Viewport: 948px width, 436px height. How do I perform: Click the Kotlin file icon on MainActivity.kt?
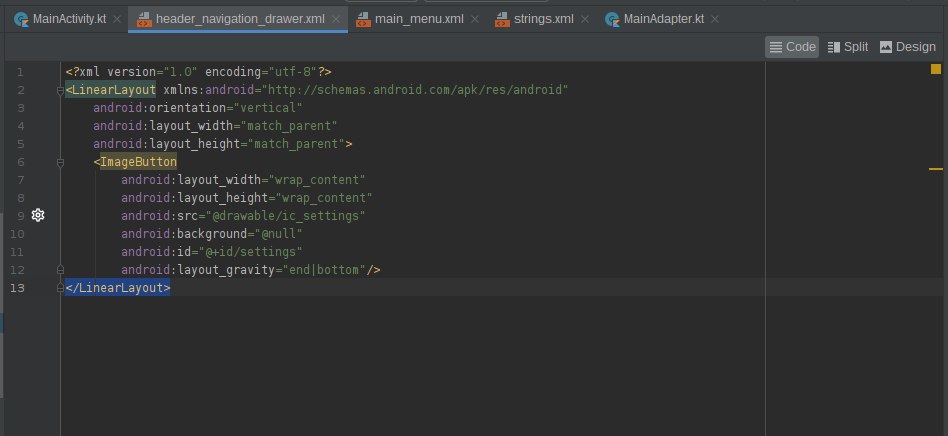pyautogui.click(x=21, y=19)
